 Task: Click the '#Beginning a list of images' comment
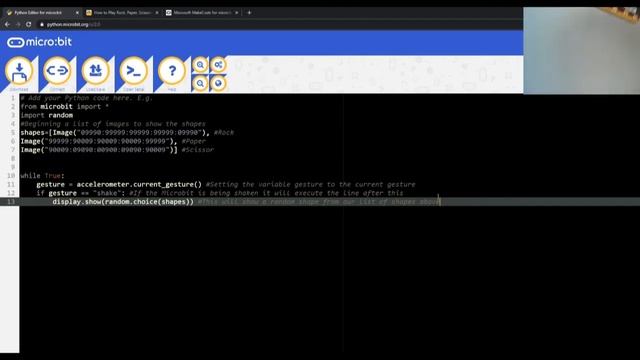[113, 124]
